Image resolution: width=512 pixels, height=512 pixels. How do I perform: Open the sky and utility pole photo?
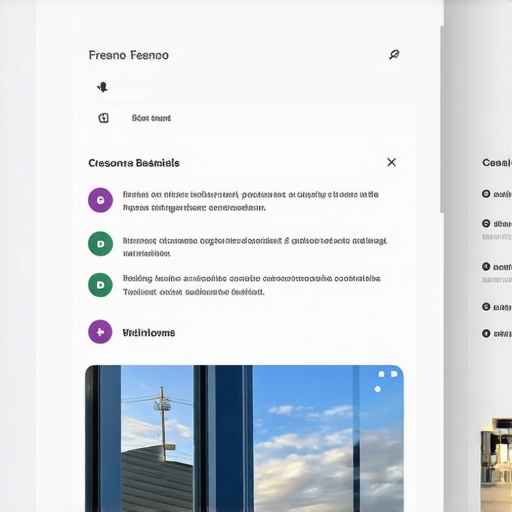coord(244,438)
